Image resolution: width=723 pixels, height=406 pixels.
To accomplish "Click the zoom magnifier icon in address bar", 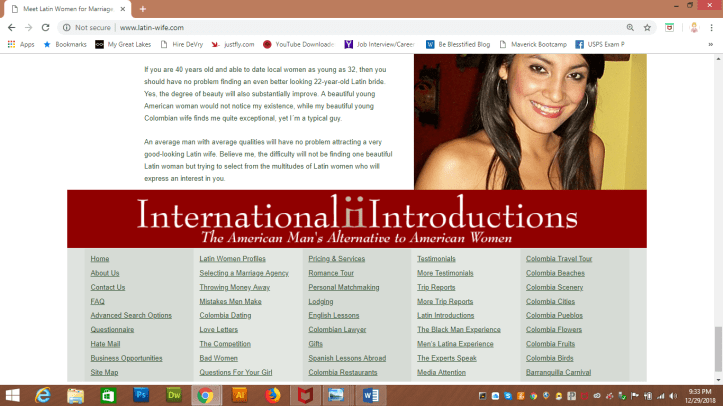I will coord(630,28).
